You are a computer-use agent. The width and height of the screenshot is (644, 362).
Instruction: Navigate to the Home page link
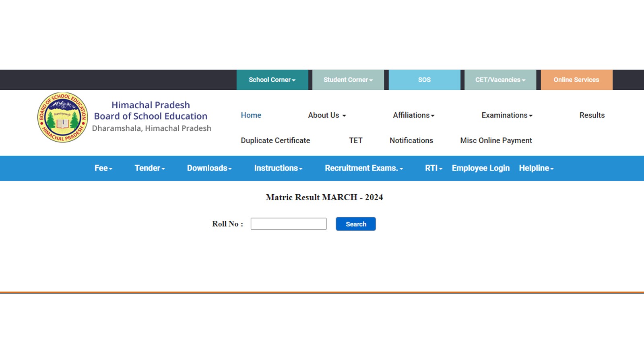(251, 115)
